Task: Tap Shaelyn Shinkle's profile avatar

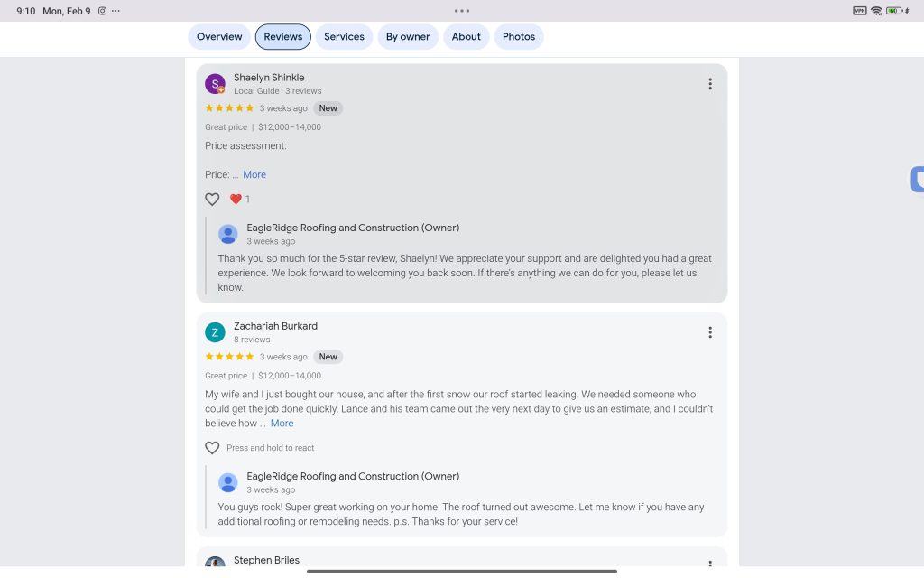Action: pos(215,84)
